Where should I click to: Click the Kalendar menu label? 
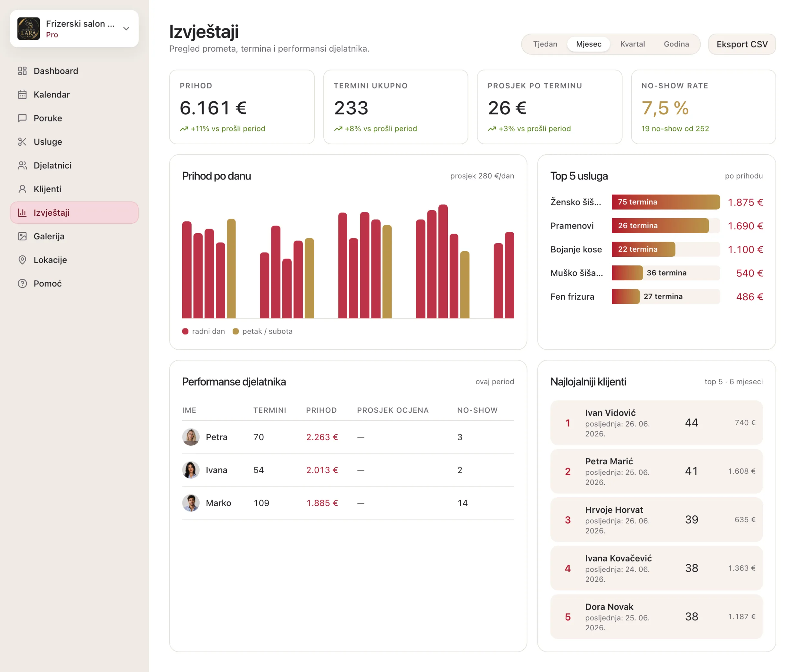tap(51, 95)
